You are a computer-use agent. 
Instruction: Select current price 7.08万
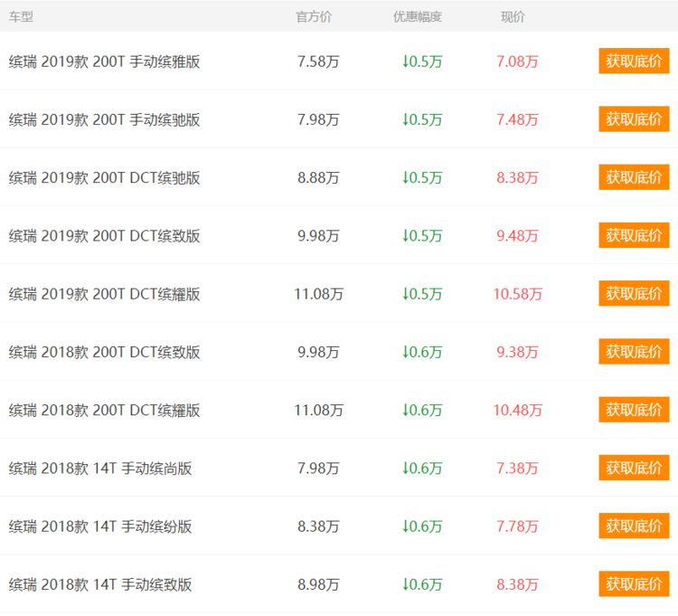point(517,62)
